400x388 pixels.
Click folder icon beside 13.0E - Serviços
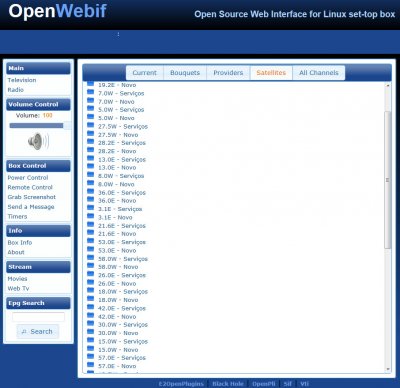[x=90, y=158]
